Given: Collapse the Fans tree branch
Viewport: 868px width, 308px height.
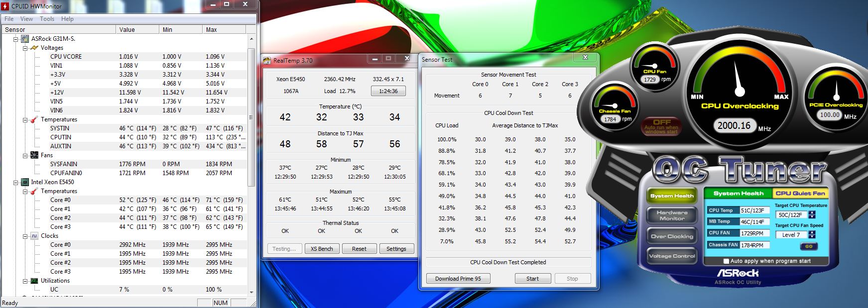Looking at the screenshot, I should coord(25,155).
